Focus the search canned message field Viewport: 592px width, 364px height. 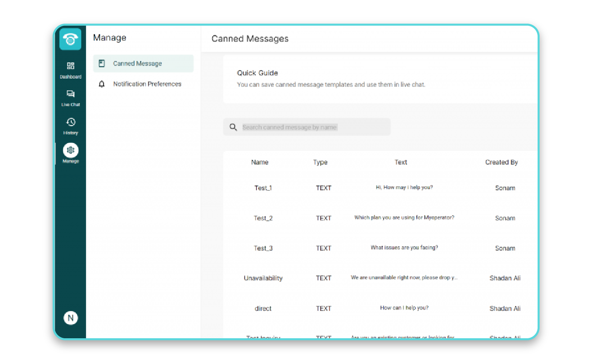307,127
